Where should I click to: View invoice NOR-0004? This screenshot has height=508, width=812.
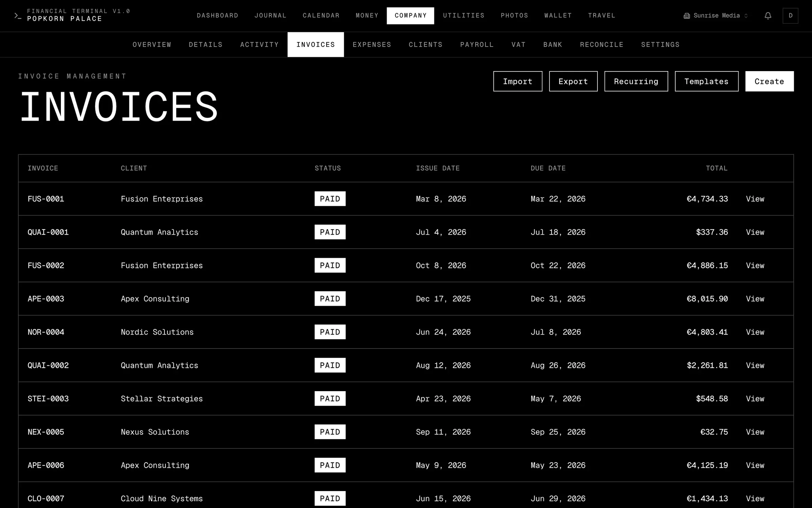point(755,332)
